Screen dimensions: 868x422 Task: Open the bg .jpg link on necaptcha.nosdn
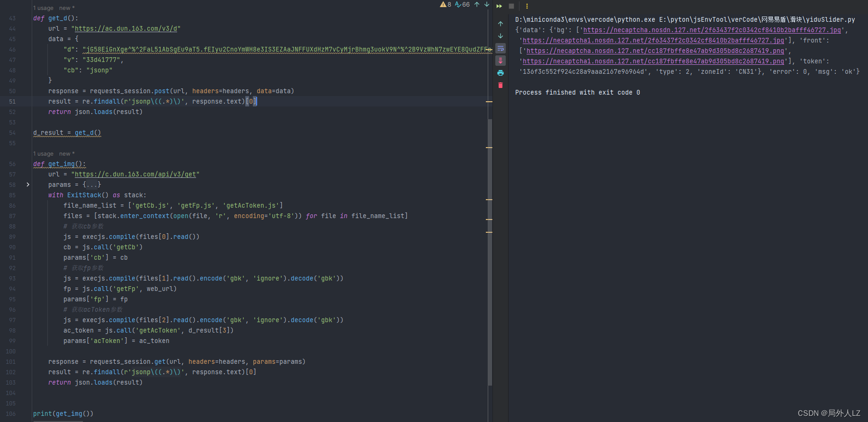click(x=712, y=30)
